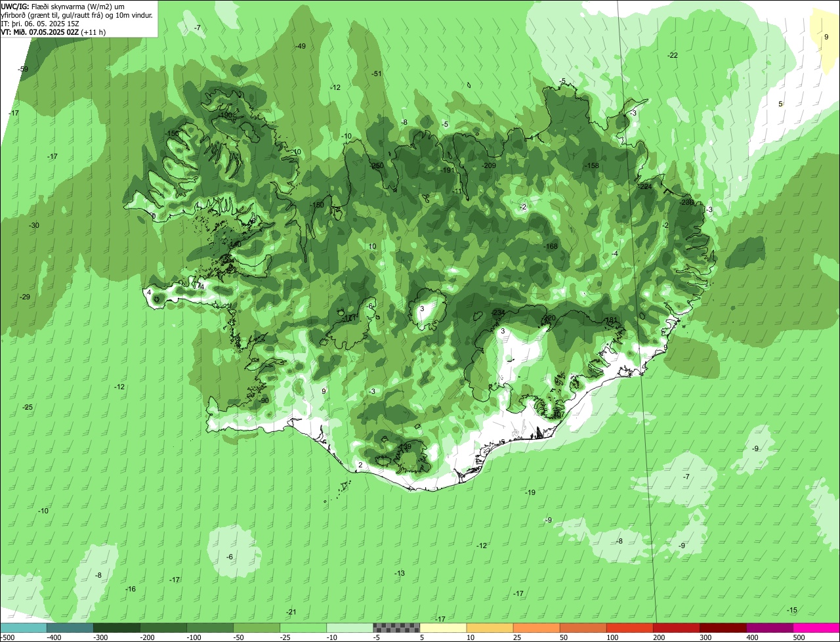Select the red 200 to 300 legend swatch
840x642 pixels.
(676, 628)
